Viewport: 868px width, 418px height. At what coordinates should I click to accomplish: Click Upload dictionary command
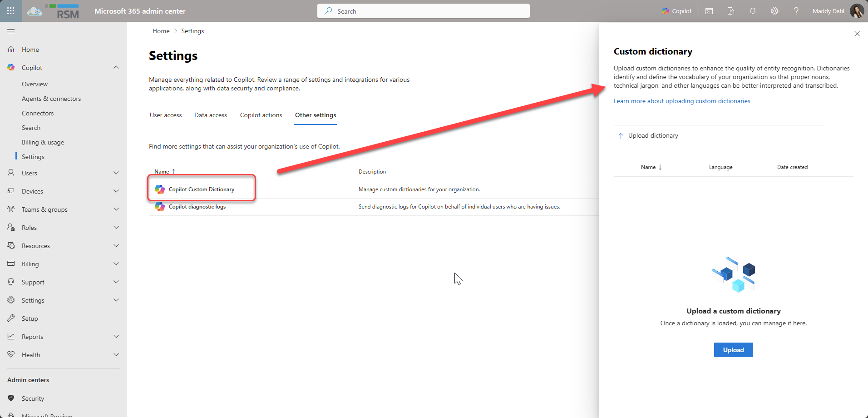648,135
